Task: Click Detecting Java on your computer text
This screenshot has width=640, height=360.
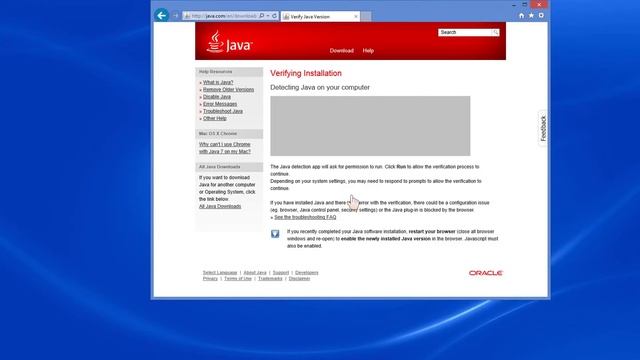Action: [x=320, y=87]
